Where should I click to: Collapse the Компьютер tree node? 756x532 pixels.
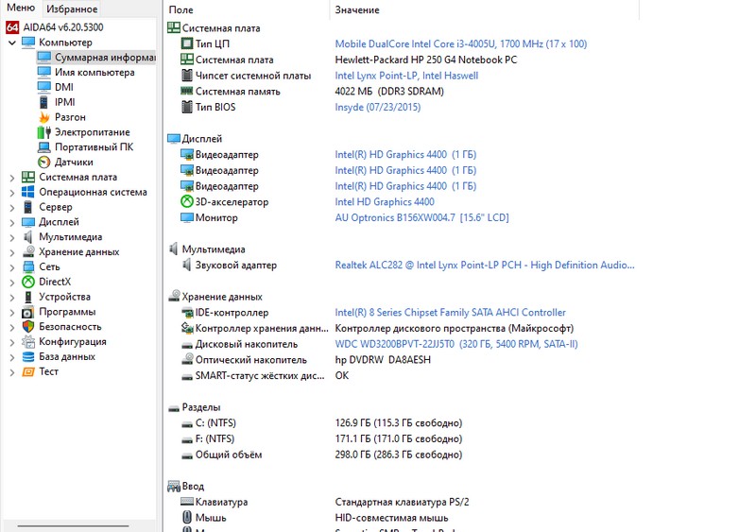coord(11,43)
